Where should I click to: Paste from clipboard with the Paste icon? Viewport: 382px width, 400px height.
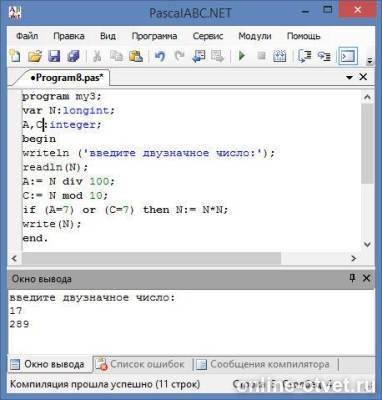(136, 56)
